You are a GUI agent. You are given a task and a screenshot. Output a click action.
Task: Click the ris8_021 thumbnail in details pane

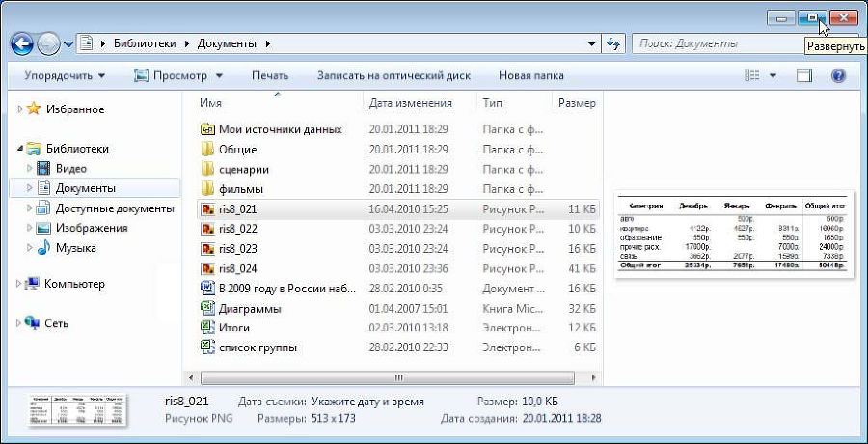[77, 410]
